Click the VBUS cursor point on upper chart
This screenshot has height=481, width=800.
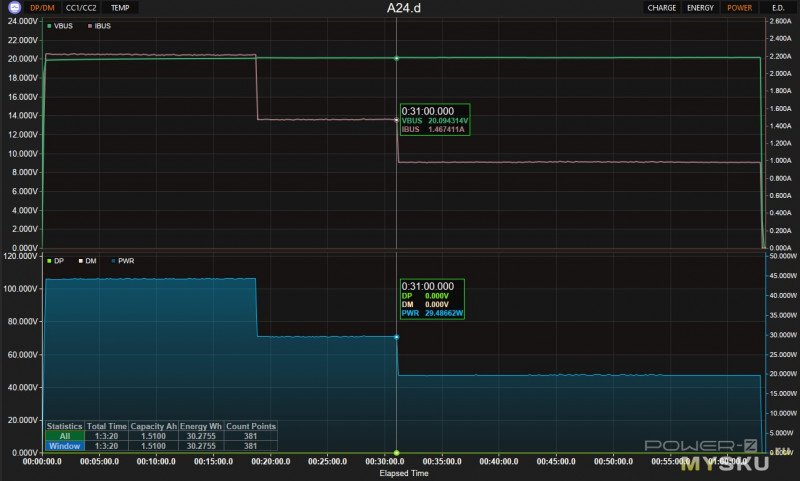click(397, 58)
